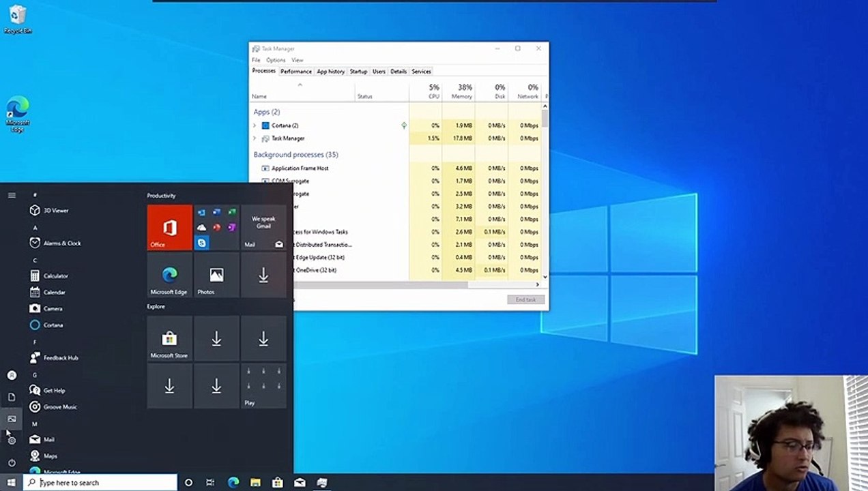
Task: Open Documents from the Start left rail
Action: click(12, 397)
